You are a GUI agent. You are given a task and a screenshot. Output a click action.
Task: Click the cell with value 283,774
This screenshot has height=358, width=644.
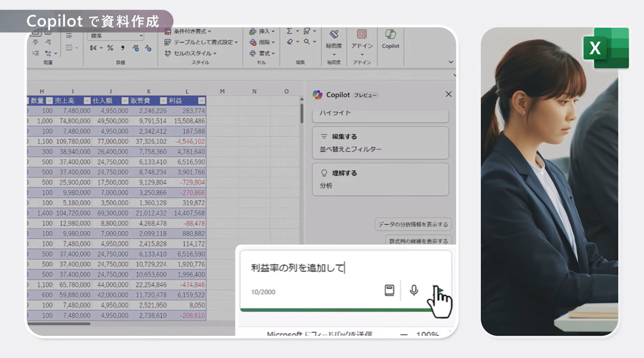(187, 111)
